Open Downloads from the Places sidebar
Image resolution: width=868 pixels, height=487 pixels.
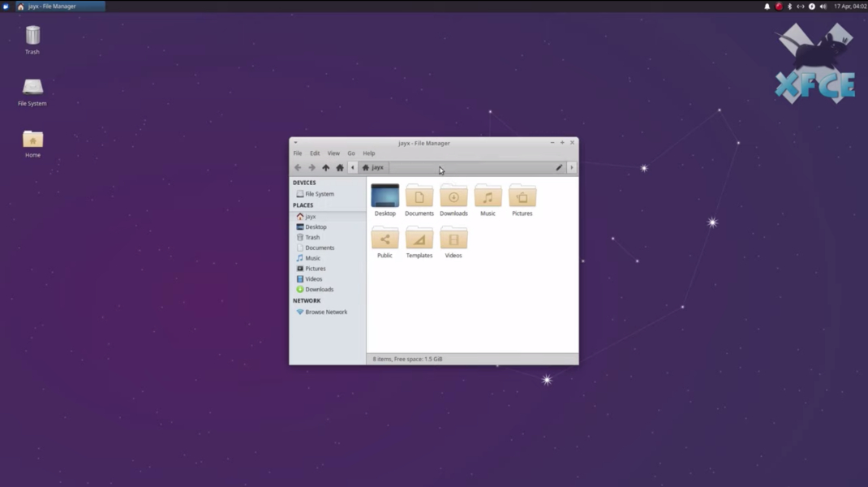(x=320, y=289)
